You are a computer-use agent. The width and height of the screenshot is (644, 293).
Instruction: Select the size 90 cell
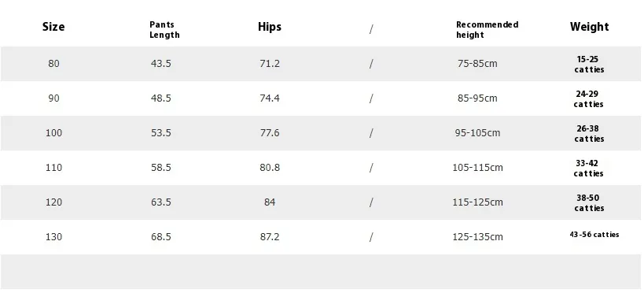(x=53, y=98)
